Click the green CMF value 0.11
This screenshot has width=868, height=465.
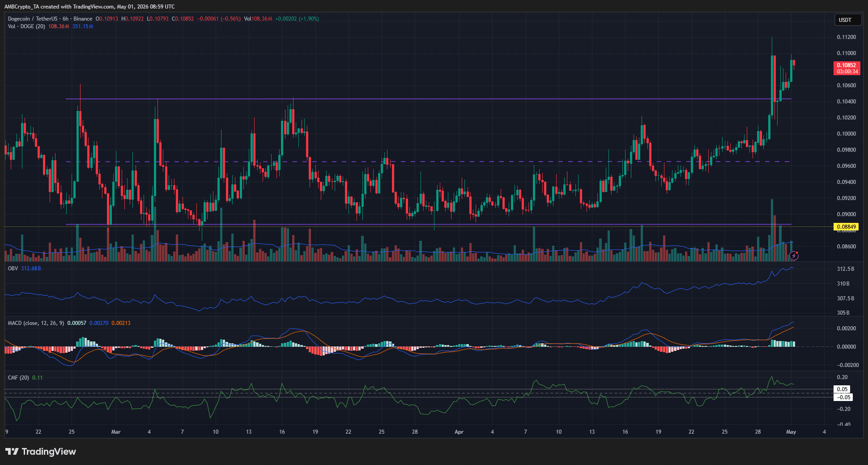click(x=38, y=378)
